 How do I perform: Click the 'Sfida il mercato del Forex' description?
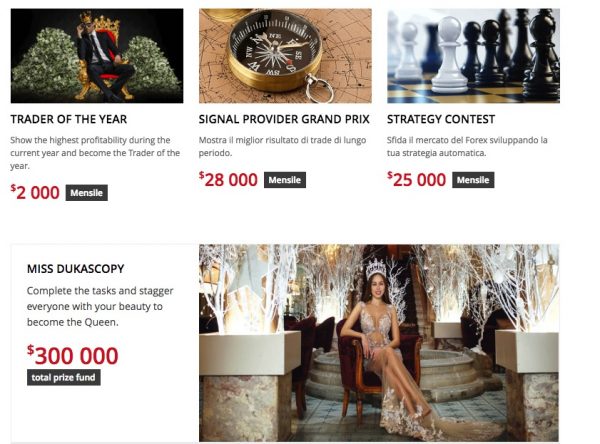(467, 147)
